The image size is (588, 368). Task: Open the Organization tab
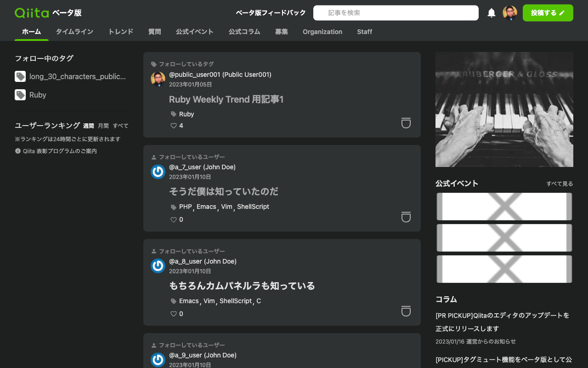(322, 32)
